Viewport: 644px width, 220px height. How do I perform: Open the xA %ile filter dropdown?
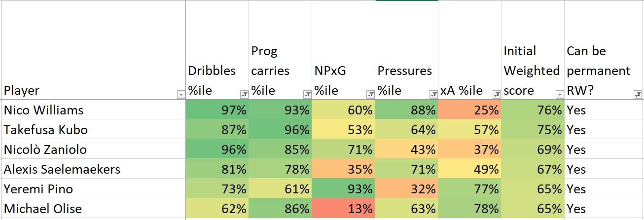click(496, 94)
